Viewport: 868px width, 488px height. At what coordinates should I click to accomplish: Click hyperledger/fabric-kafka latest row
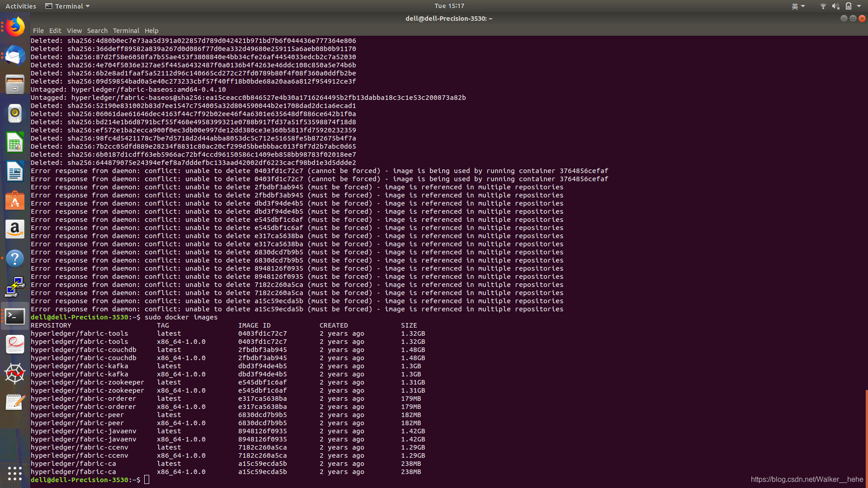click(x=226, y=366)
